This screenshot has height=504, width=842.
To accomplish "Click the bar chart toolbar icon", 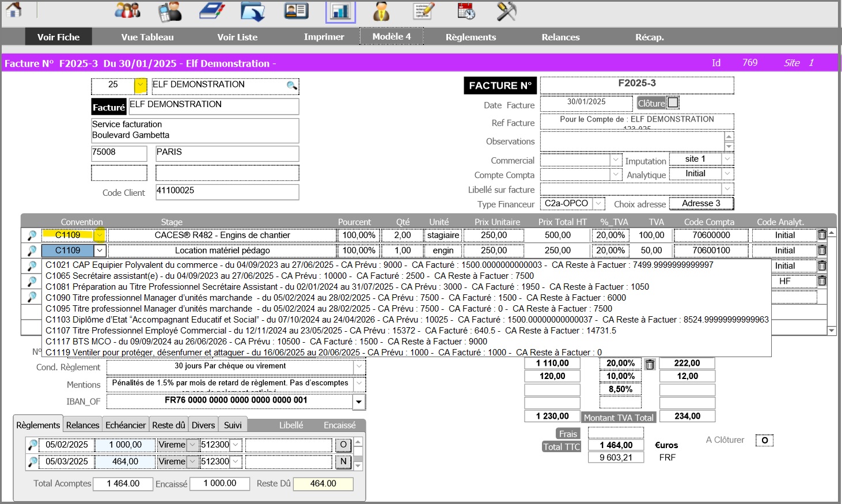I will pyautogui.click(x=340, y=12).
